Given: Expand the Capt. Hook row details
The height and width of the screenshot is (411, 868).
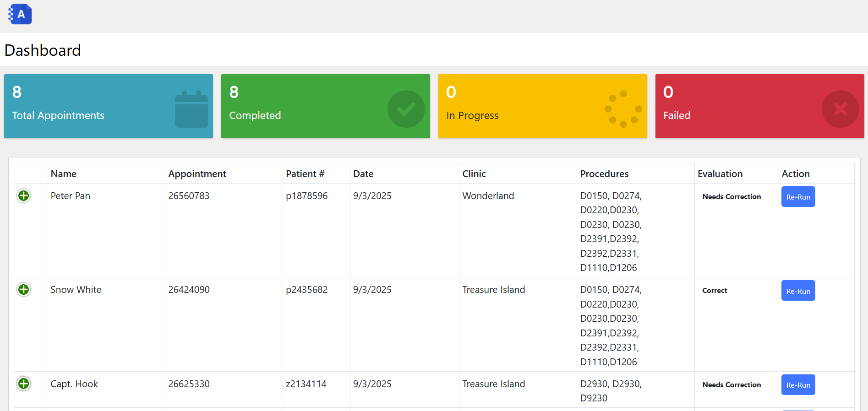Looking at the screenshot, I should [24, 384].
